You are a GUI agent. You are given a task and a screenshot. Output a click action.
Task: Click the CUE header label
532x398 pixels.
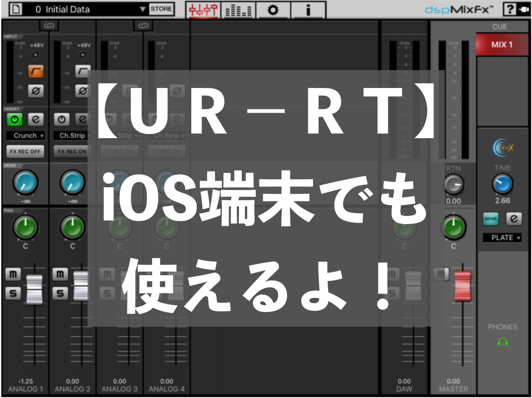pyautogui.click(x=500, y=27)
